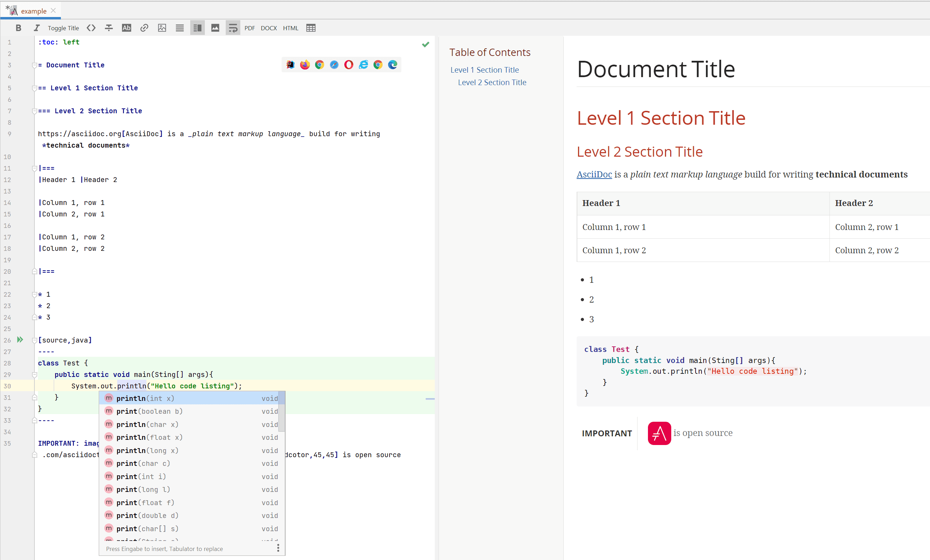Insert an image into the document
This screenshot has height=560, width=930.
coord(162,27)
